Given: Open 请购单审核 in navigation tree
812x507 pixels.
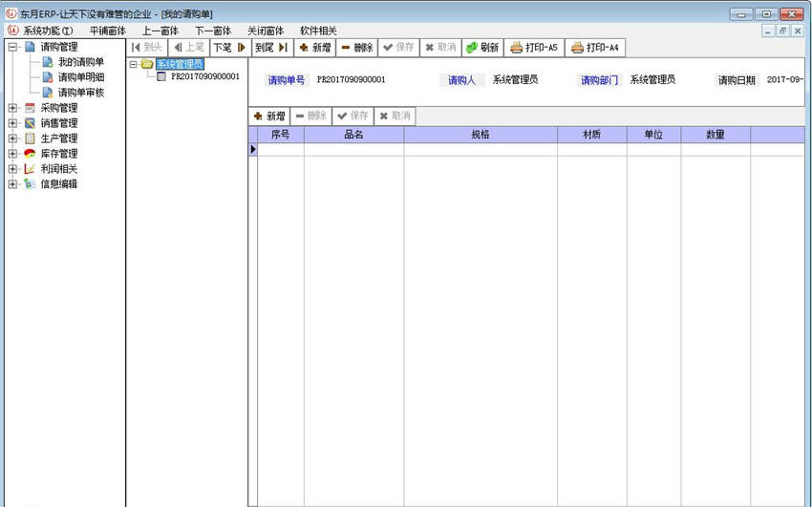Looking at the screenshot, I should click(81, 93).
